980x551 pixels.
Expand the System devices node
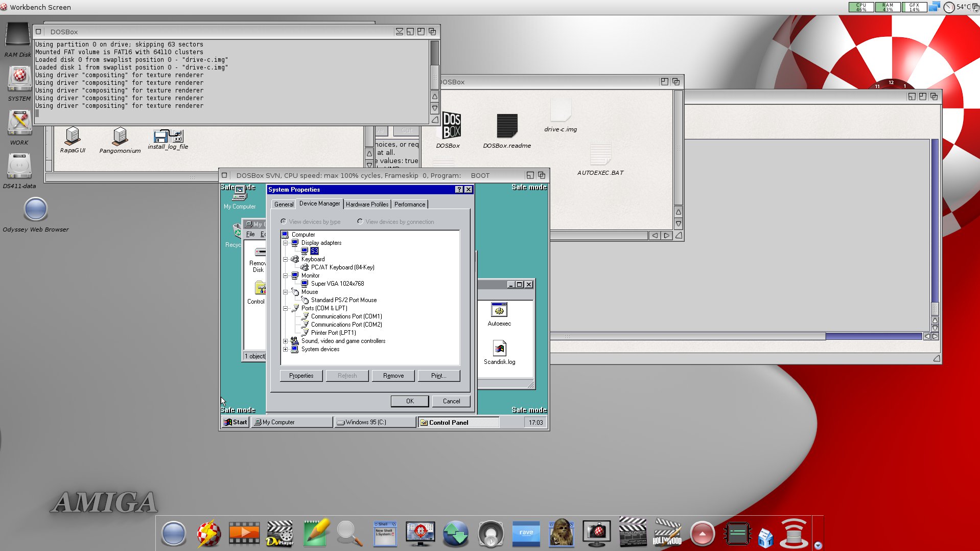[286, 349]
